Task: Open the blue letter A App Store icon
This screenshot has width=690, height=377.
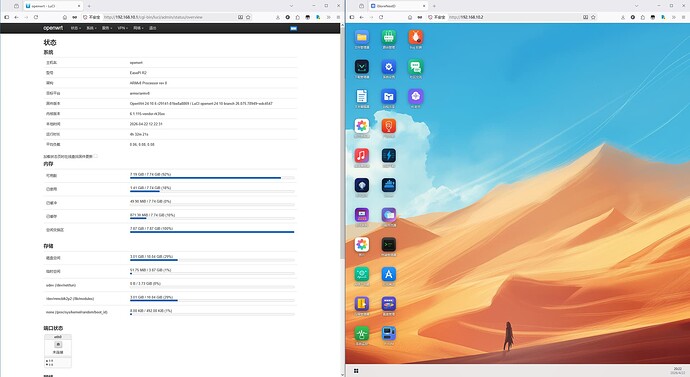Action: click(389, 274)
